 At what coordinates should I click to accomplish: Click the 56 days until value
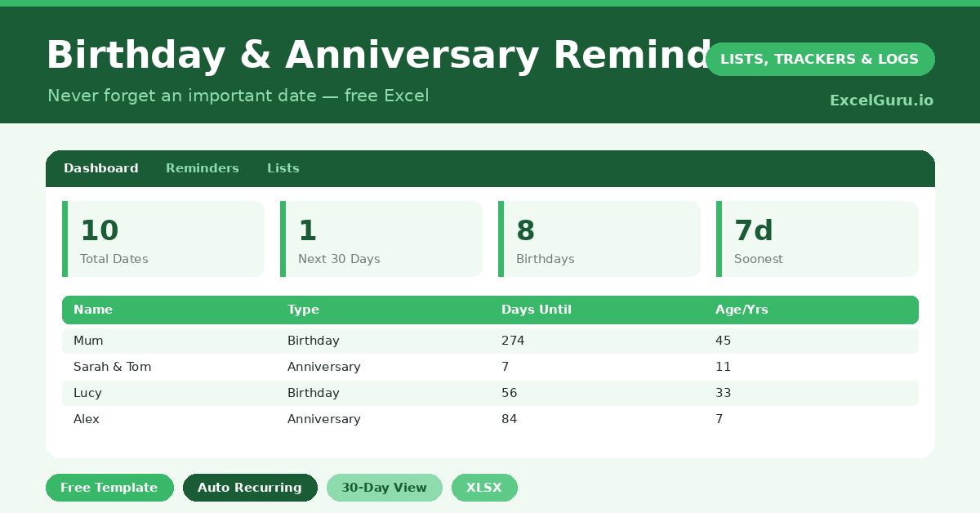pyautogui.click(x=510, y=393)
